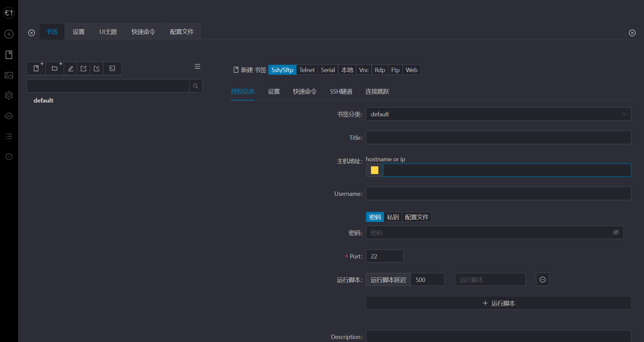
Task: Select 密码 authentication option
Action: [375, 217]
